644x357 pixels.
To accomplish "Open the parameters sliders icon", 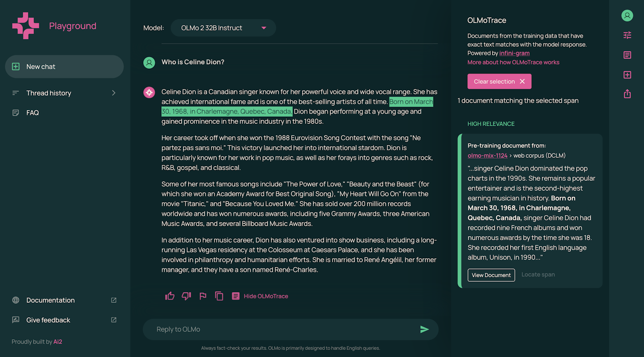I will [x=627, y=35].
